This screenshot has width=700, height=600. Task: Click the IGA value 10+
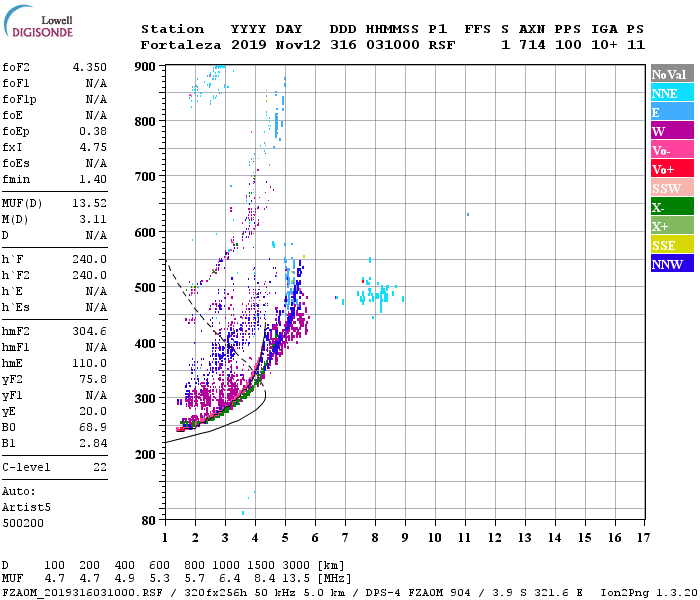(604, 45)
